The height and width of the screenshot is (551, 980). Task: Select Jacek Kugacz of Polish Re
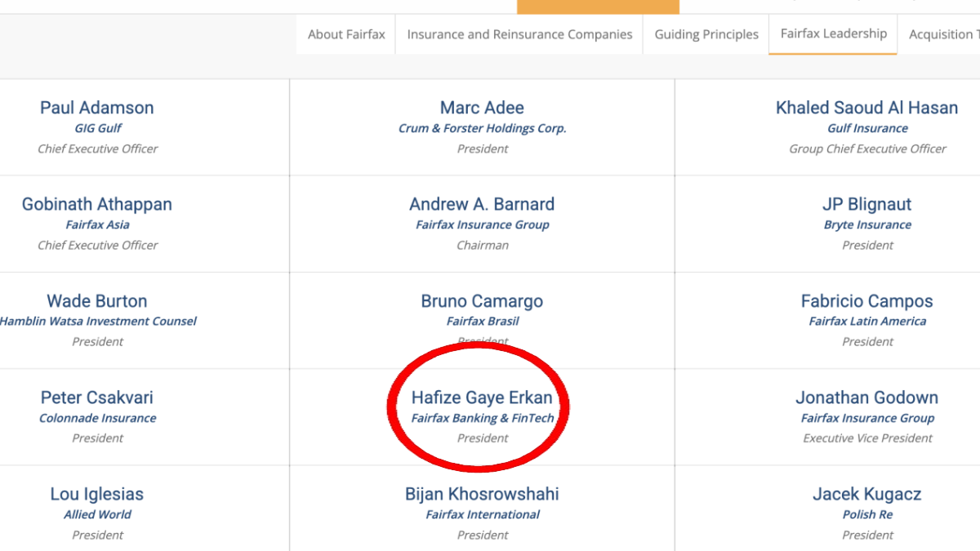click(x=866, y=494)
